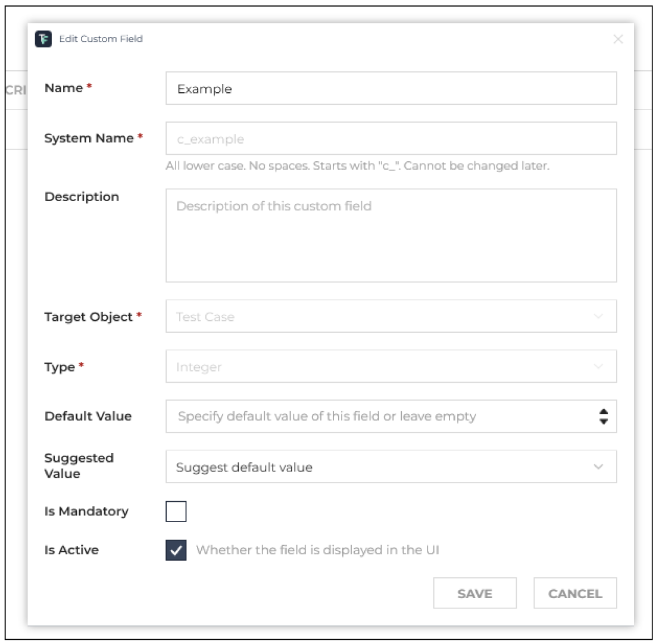Click the CANCEL button
Screen dimensions: 656x644
click(x=575, y=593)
